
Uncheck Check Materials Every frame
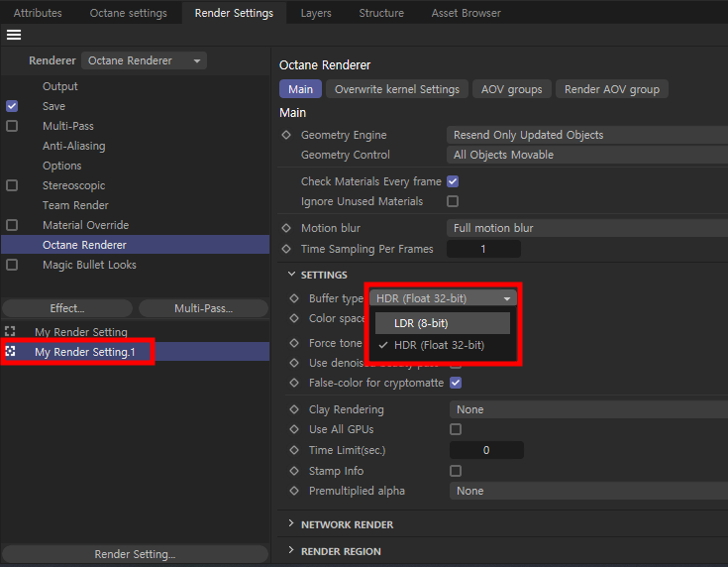tap(453, 181)
